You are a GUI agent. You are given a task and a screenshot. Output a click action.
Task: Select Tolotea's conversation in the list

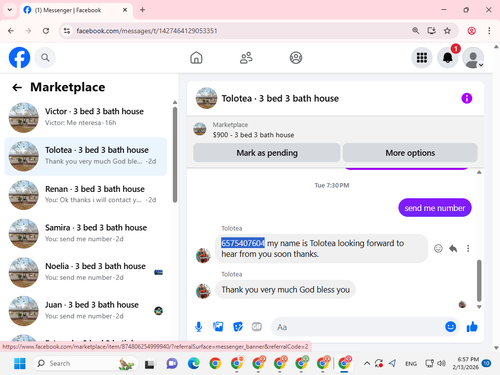(86, 156)
